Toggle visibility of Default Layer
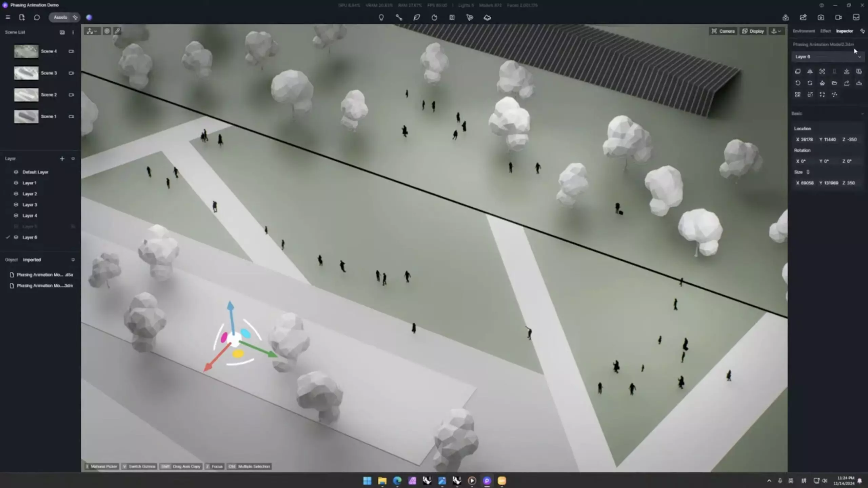The height and width of the screenshot is (488, 868). coord(16,172)
